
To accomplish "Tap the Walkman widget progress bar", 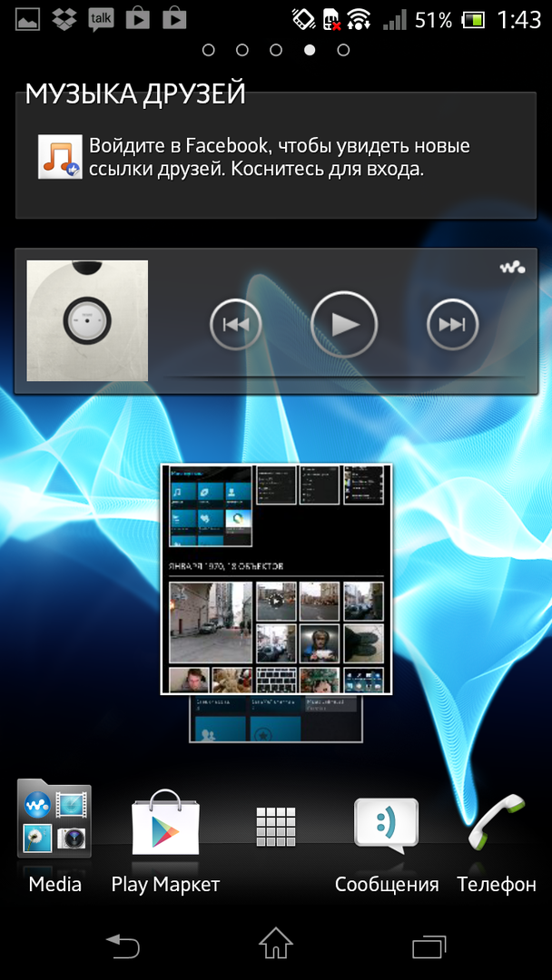I will pyautogui.click(x=343, y=377).
